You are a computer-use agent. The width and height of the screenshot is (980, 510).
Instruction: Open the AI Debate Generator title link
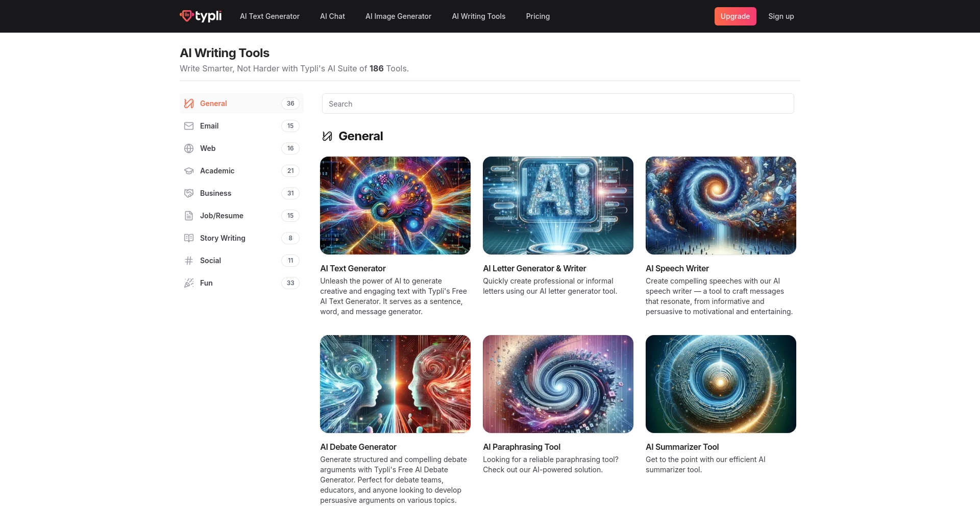pyautogui.click(x=358, y=447)
